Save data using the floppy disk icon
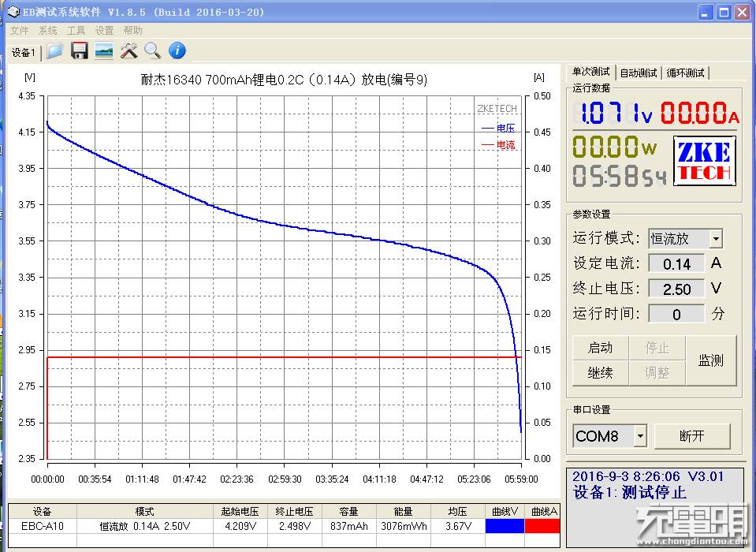 pos(80,50)
